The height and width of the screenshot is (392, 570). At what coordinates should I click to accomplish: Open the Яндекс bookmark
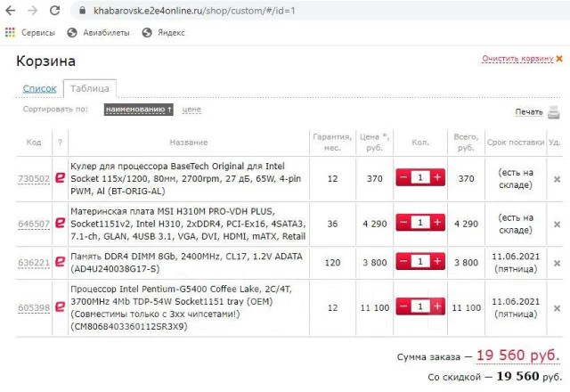pyautogui.click(x=164, y=33)
